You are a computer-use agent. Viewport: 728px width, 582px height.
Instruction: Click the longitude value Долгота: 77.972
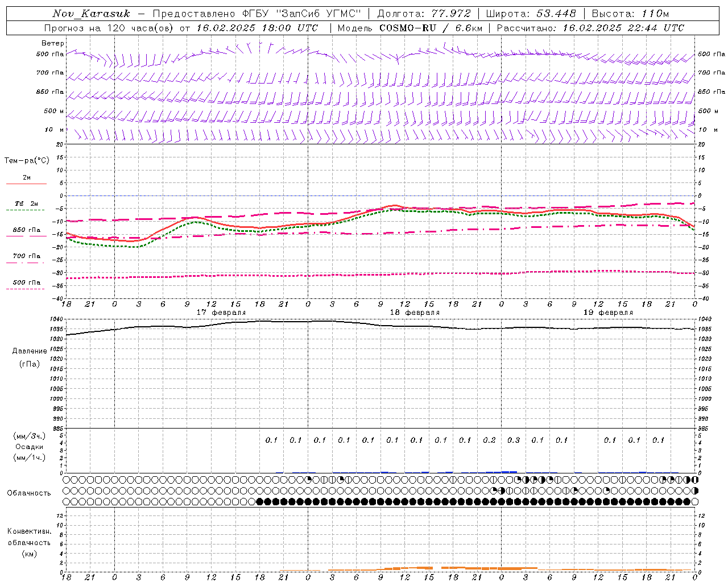pyautogui.click(x=424, y=14)
